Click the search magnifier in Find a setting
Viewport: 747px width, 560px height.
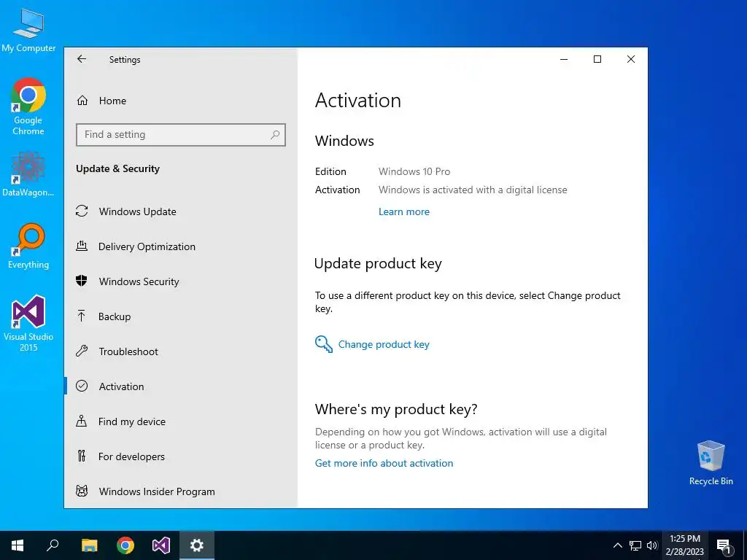tap(275, 135)
